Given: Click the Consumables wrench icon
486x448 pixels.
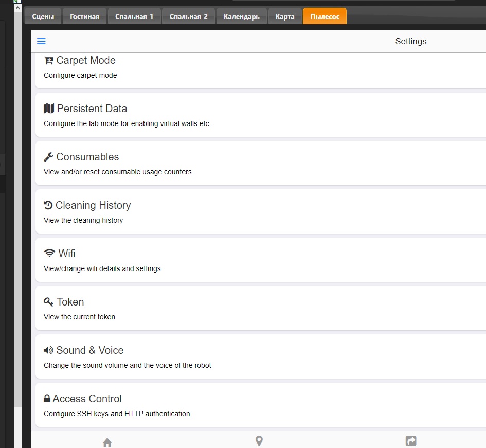Looking at the screenshot, I should click(x=49, y=157).
